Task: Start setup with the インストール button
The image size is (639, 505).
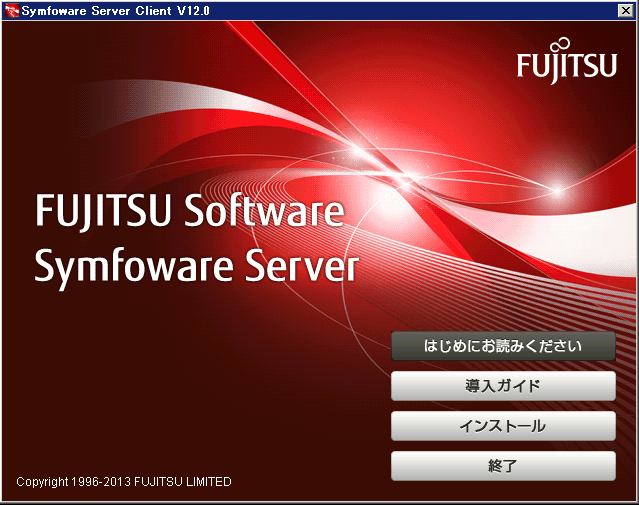Action: pos(503,426)
